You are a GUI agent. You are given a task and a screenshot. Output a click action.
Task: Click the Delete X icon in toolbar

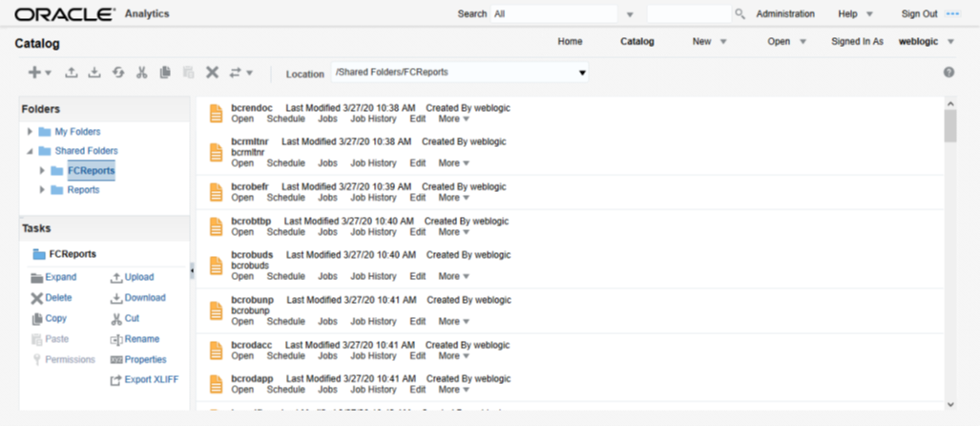[213, 73]
